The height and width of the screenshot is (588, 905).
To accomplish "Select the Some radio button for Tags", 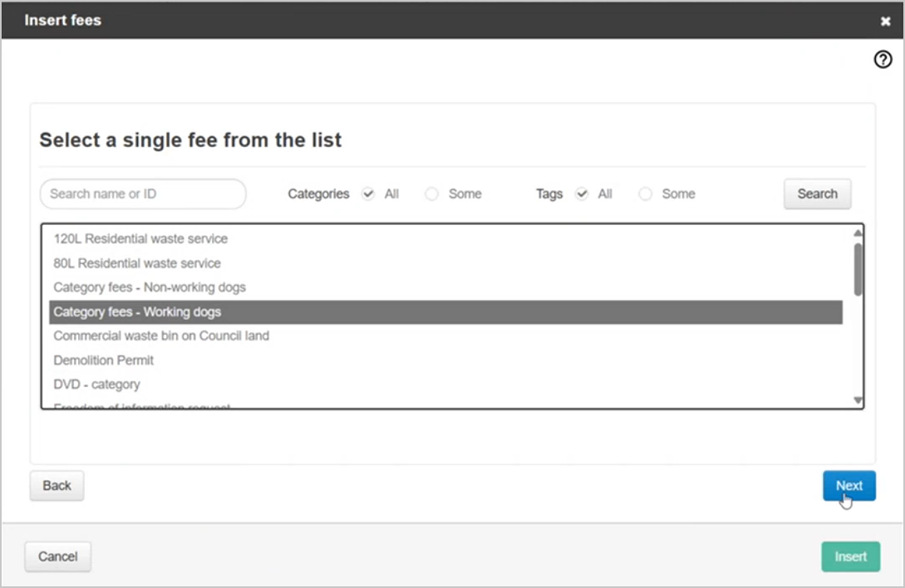I will [x=646, y=194].
